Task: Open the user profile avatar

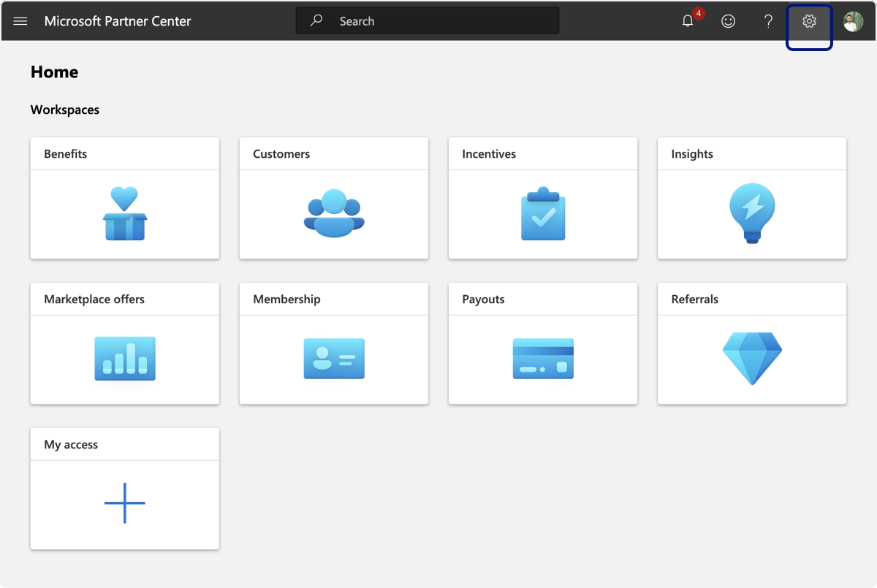Action: point(853,21)
